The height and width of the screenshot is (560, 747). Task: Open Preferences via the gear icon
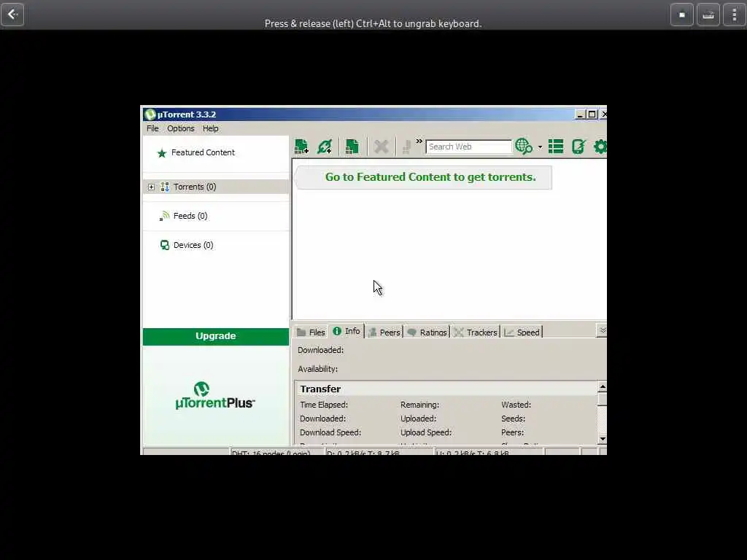coord(600,146)
